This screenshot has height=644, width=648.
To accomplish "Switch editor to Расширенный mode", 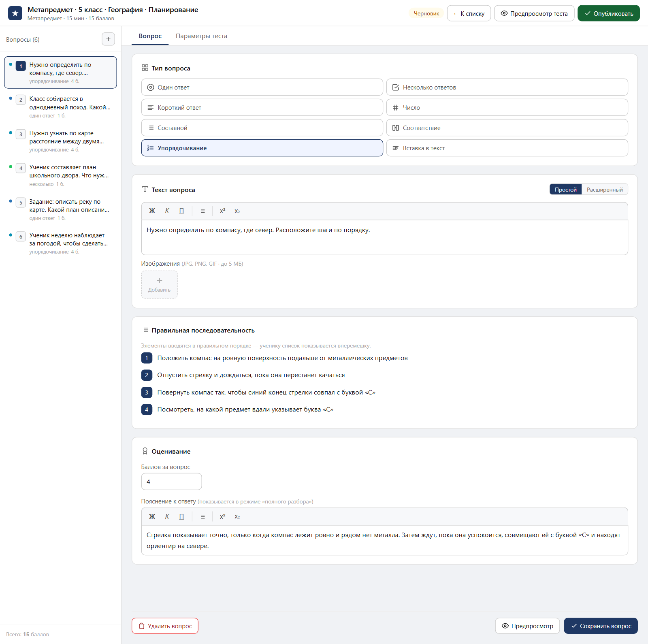I will coord(605,190).
